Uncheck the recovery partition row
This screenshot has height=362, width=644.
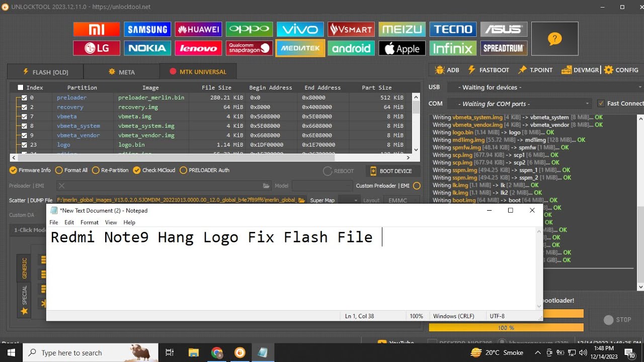24,107
